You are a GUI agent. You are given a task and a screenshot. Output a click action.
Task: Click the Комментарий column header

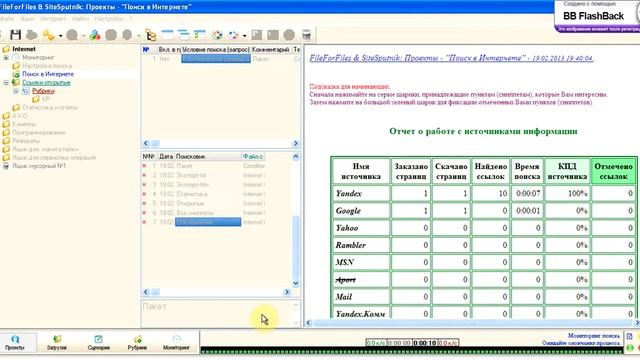271,49
